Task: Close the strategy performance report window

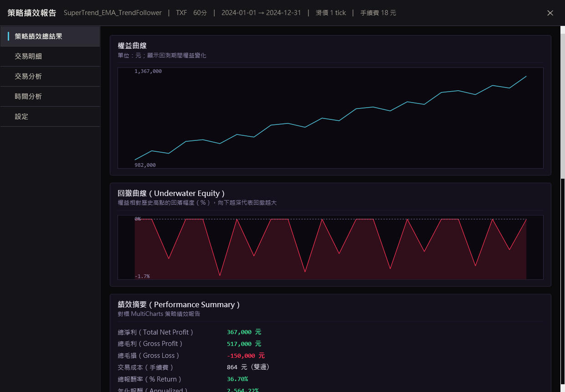Action: [550, 13]
